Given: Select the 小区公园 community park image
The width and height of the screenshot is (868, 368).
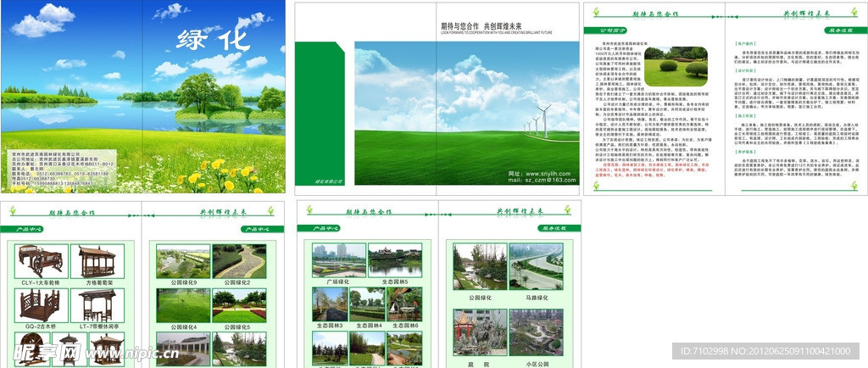Looking at the screenshot, I should [537, 331].
